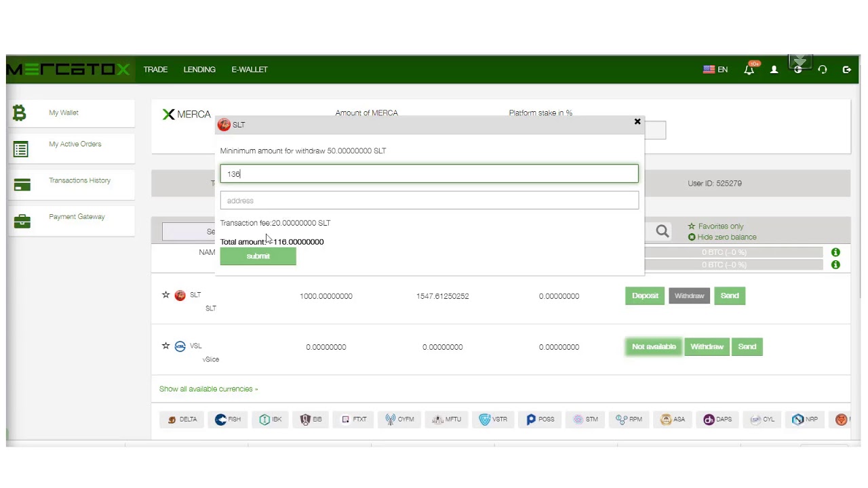Image resolution: width=868 pixels, height=488 pixels.
Task: Favorite the VSL currency star
Action: [165, 346]
